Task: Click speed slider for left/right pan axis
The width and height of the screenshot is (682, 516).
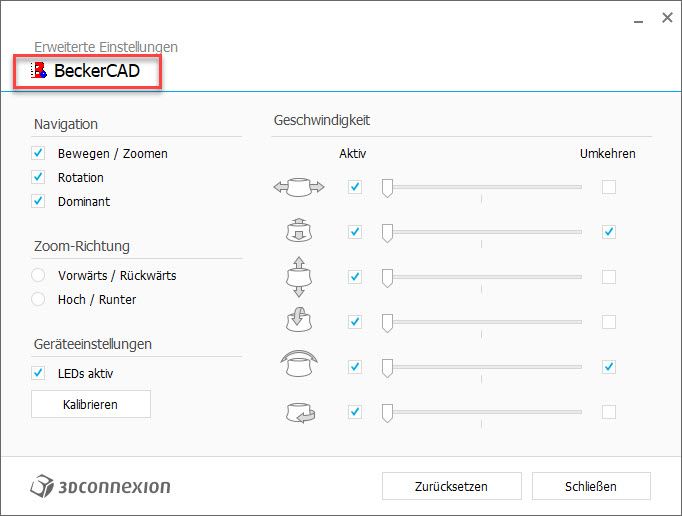Action: point(482,188)
